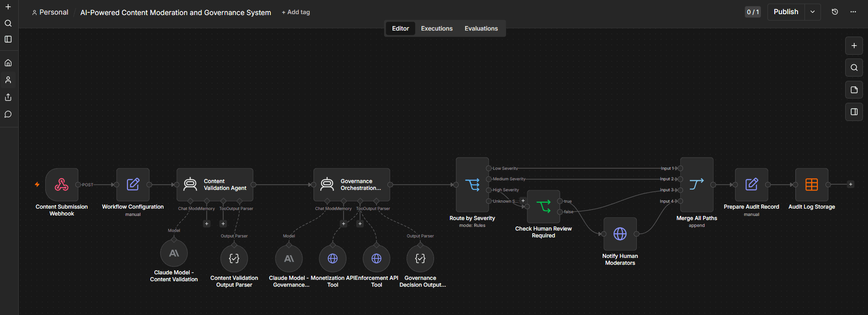Add a sticky note to canvas
This screenshot has height=315, width=868.
(854, 90)
